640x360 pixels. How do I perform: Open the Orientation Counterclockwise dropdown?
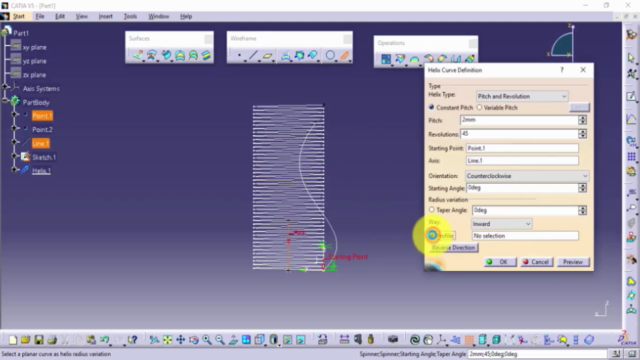[527, 176]
